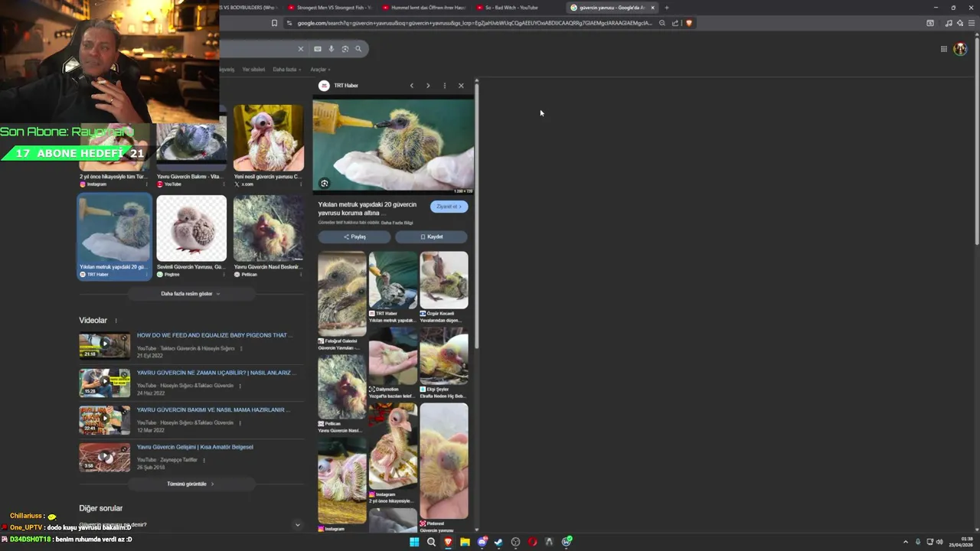Switch to Strongest Men VS Strongest Fish tab
Viewport: 980px width, 551px height.
330,8
